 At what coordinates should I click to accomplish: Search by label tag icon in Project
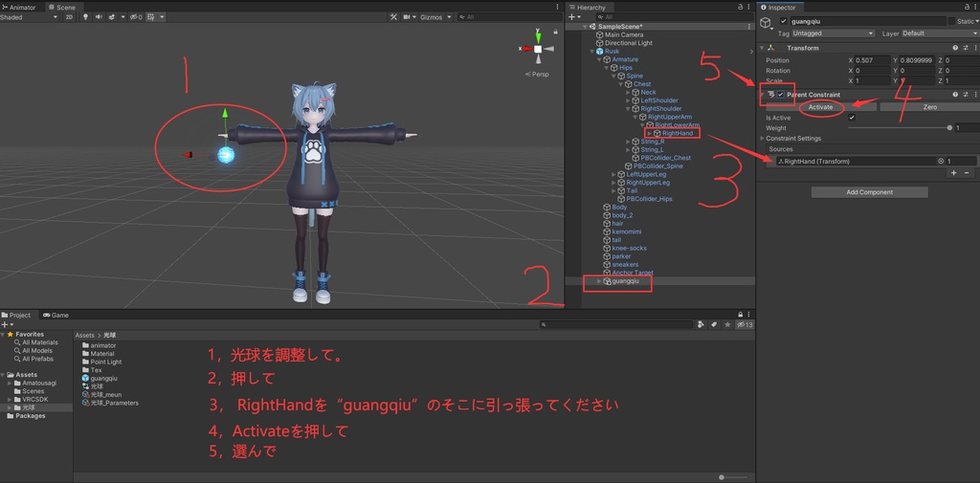[x=714, y=325]
